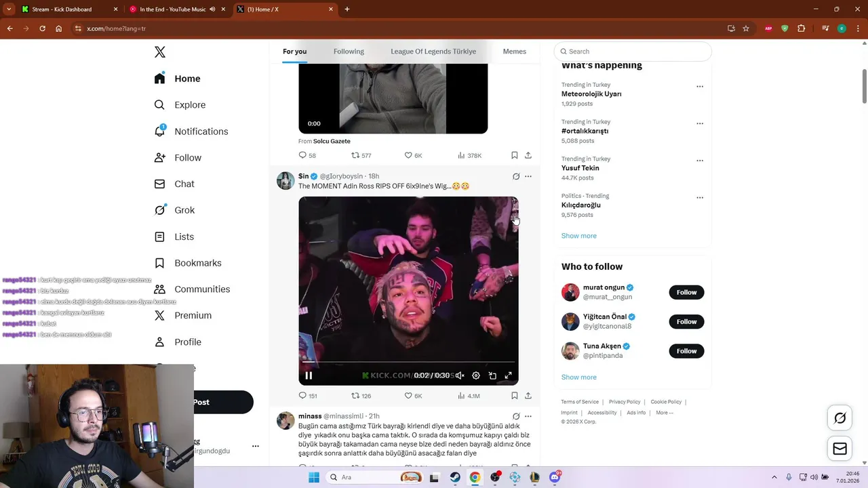Open more options for Kılıçdaroğlu trend

[x=700, y=198]
